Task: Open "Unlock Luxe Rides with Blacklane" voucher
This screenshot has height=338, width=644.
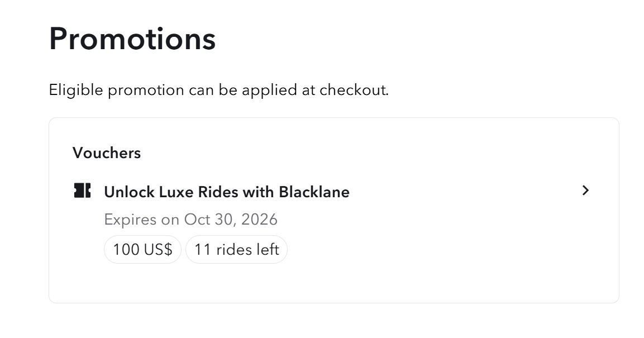Action: 226,192
